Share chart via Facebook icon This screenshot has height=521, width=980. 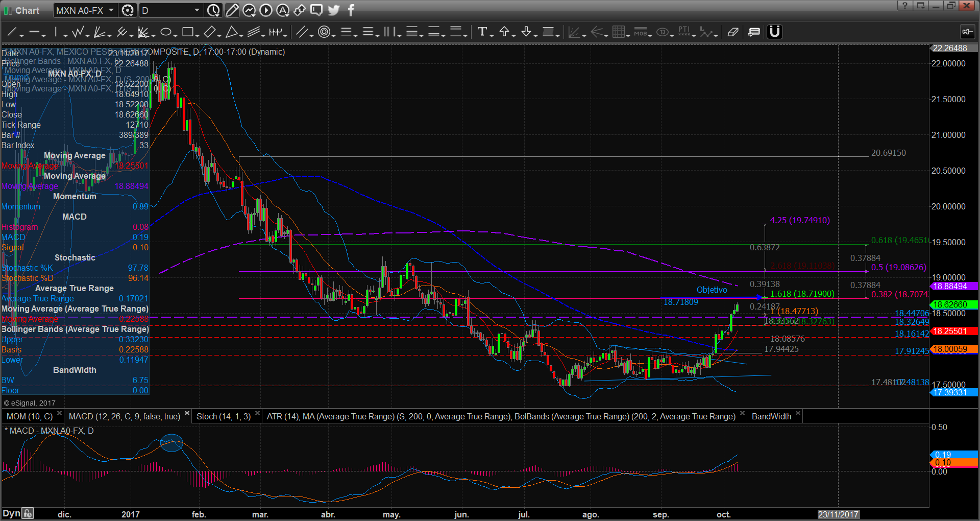(351, 10)
